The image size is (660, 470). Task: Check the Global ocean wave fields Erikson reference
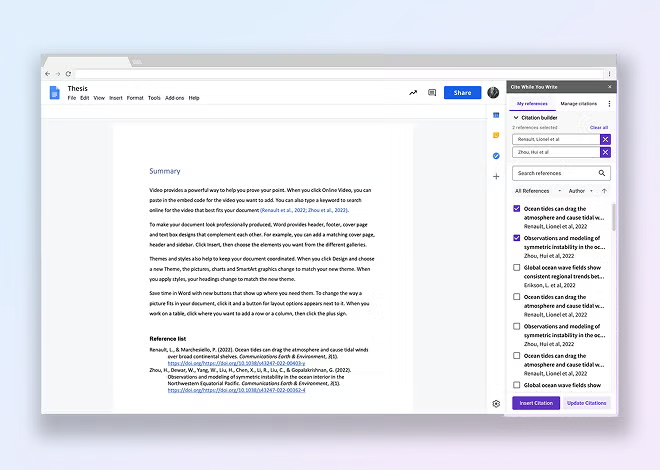(516, 268)
